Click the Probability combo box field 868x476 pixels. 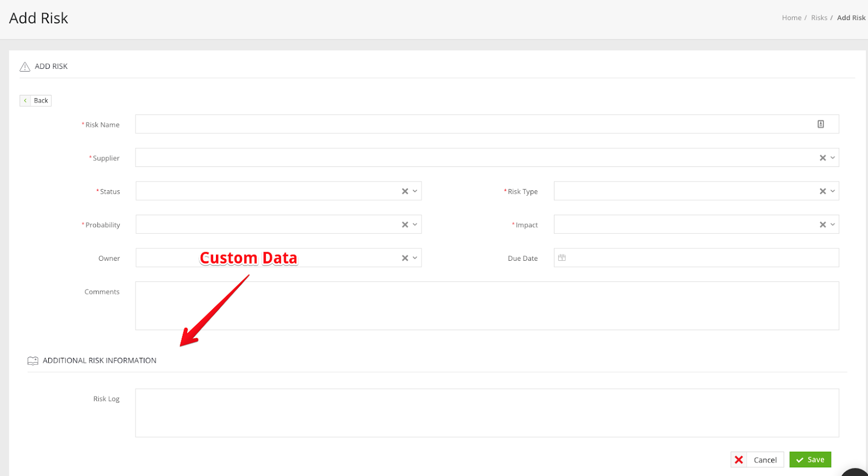(278, 224)
